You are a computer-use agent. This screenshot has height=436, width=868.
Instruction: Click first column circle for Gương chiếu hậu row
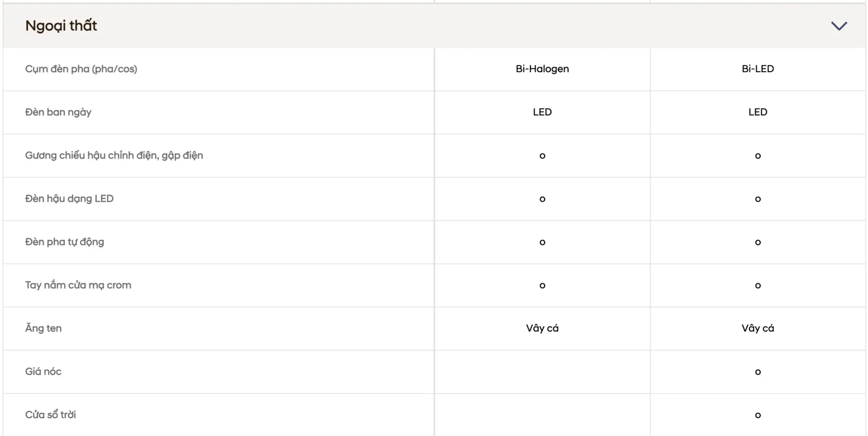click(542, 156)
